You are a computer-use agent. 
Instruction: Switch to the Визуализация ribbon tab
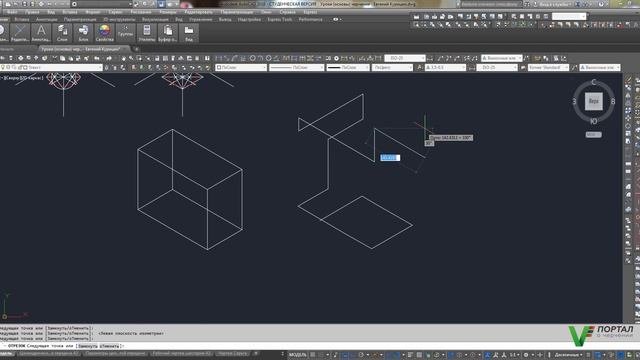click(155, 19)
